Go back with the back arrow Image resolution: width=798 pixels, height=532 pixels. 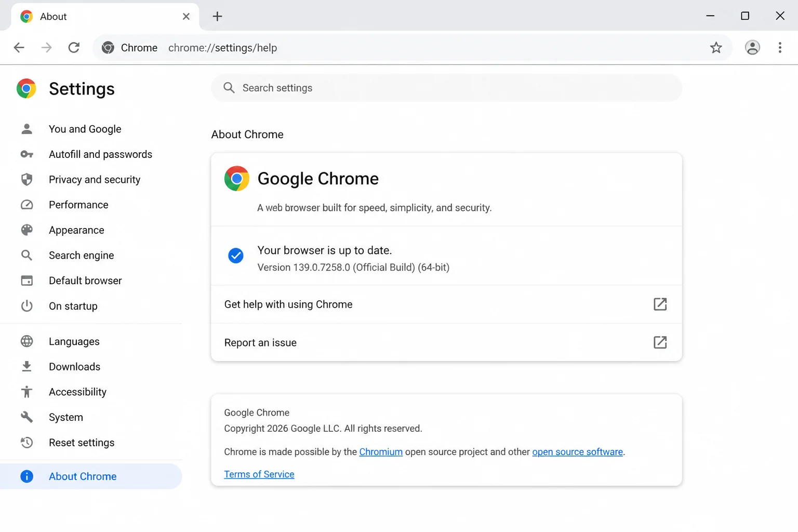tap(19, 48)
